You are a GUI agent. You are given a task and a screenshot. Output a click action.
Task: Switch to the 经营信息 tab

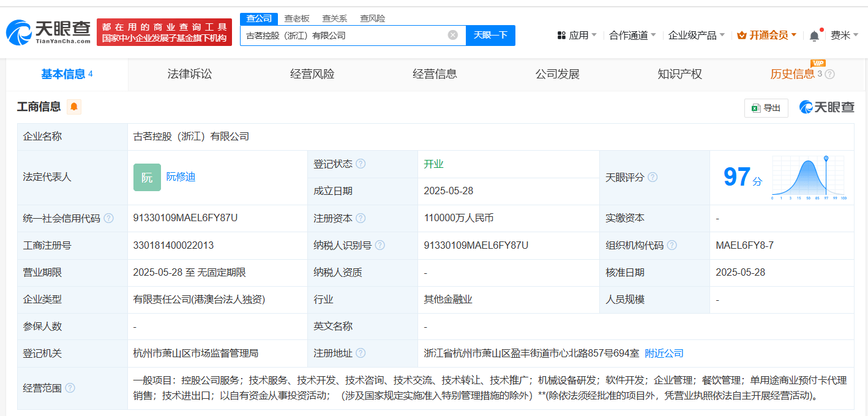pyautogui.click(x=435, y=74)
